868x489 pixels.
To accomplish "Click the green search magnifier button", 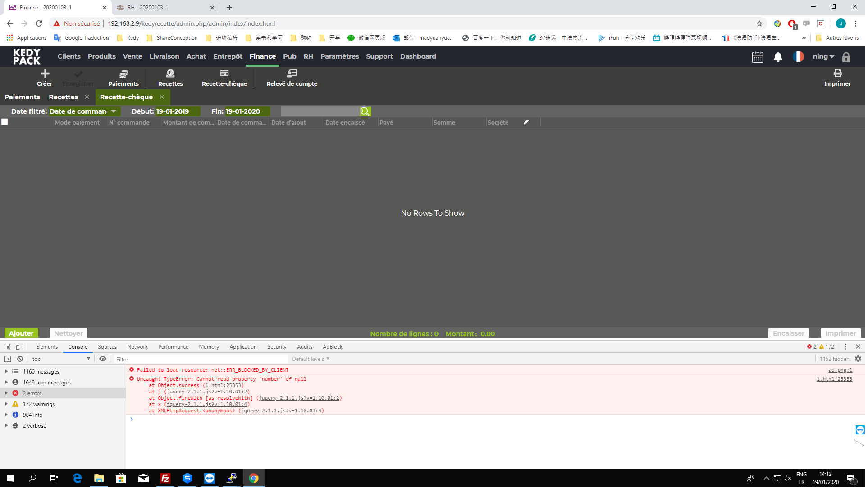I will point(366,112).
